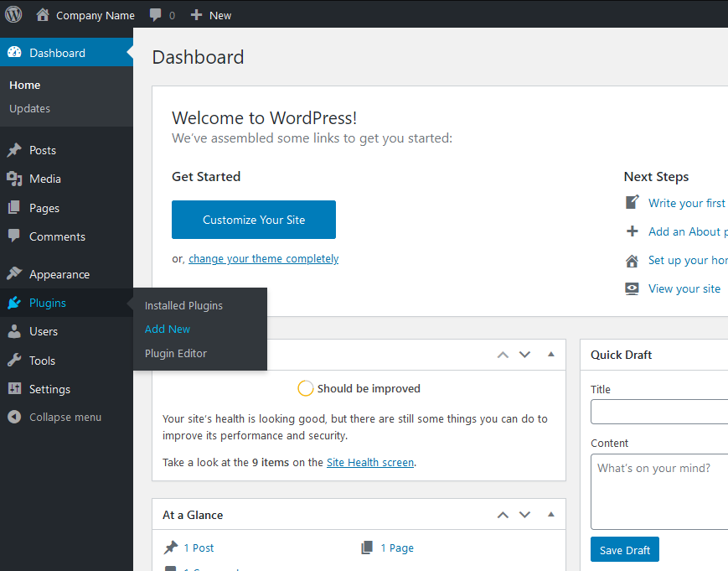This screenshot has width=728, height=571.
Task: Open Set up your homepage link
Action: click(688, 260)
